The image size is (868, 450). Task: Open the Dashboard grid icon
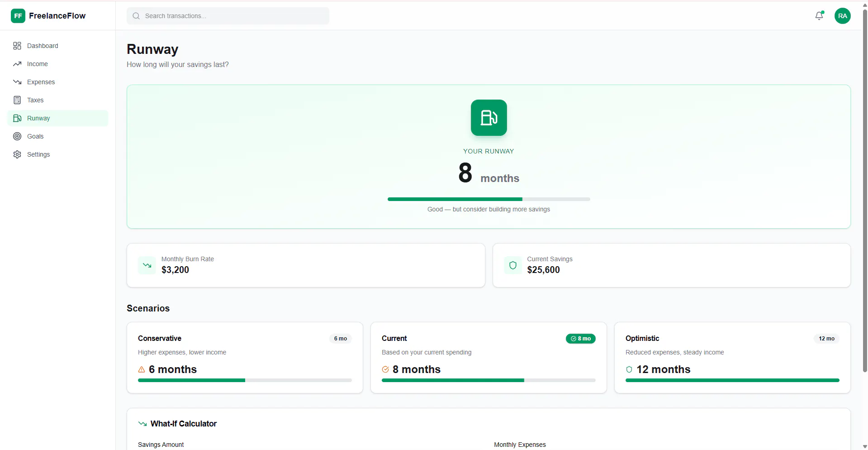point(17,46)
